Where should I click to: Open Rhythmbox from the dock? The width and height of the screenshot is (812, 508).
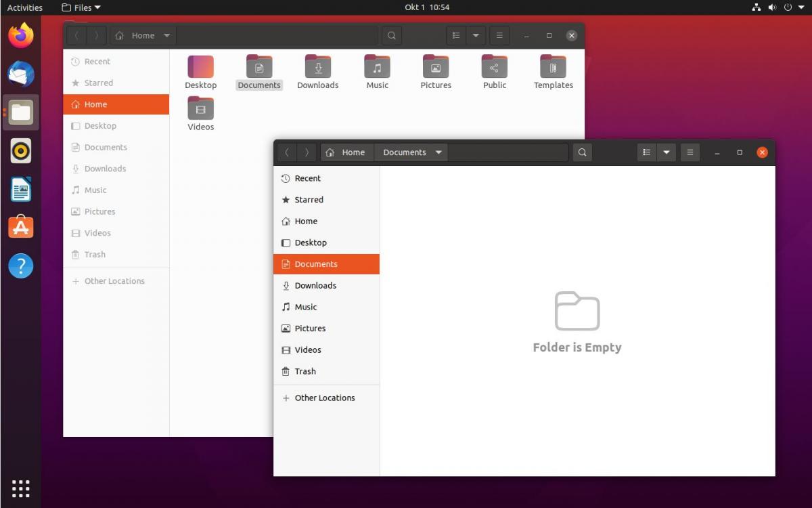(x=20, y=150)
